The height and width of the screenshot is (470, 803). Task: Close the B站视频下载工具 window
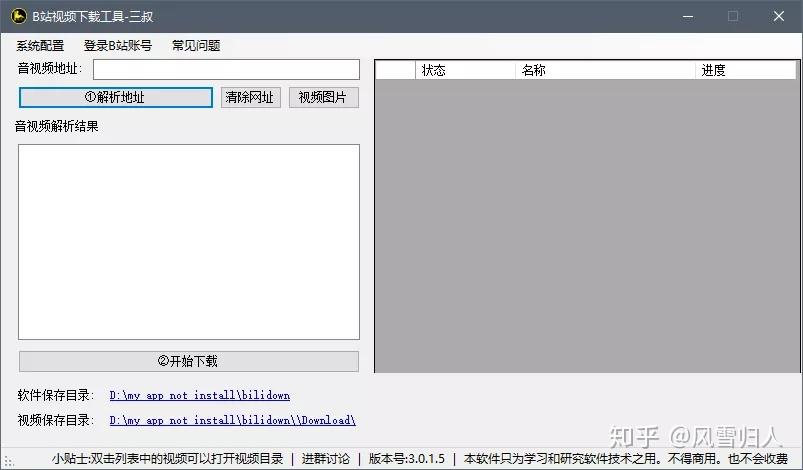click(x=779, y=16)
